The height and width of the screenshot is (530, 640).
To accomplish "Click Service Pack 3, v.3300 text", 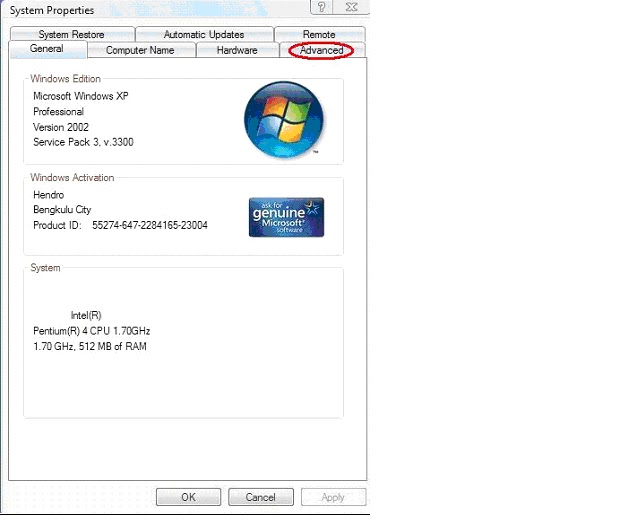I will [83, 142].
